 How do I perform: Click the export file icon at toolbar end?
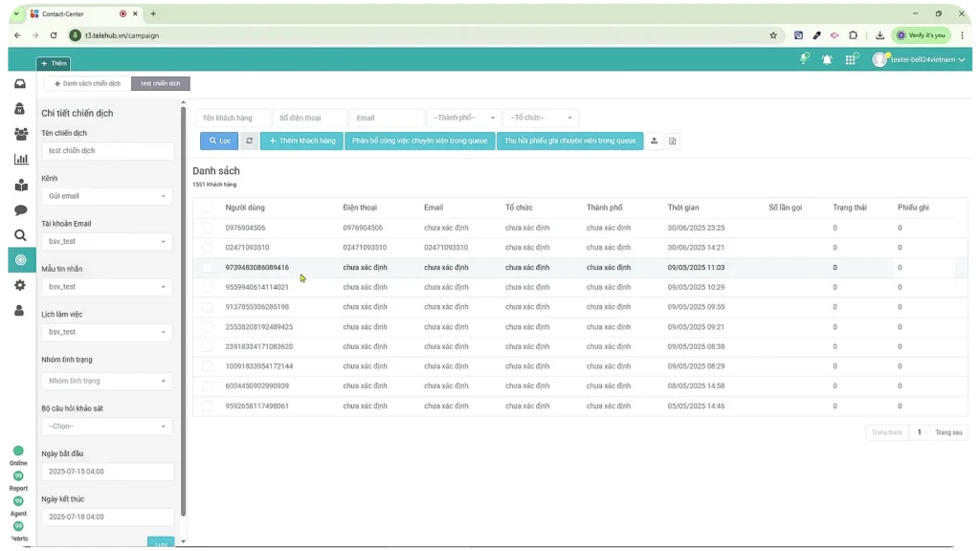pos(672,141)
